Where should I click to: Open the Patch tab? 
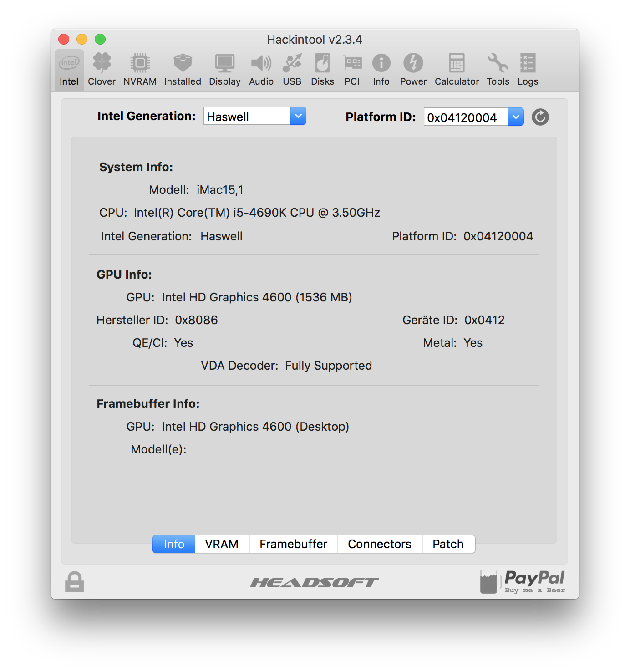[448, 544]
